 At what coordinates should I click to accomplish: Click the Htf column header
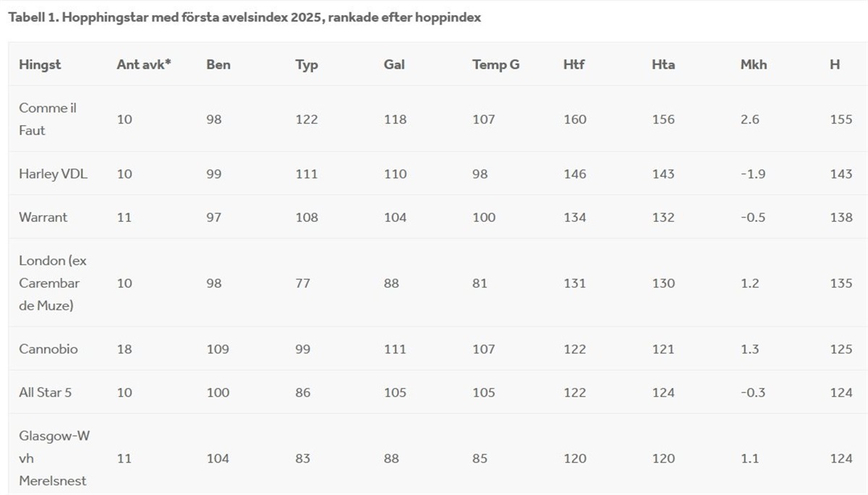point(574,64)
